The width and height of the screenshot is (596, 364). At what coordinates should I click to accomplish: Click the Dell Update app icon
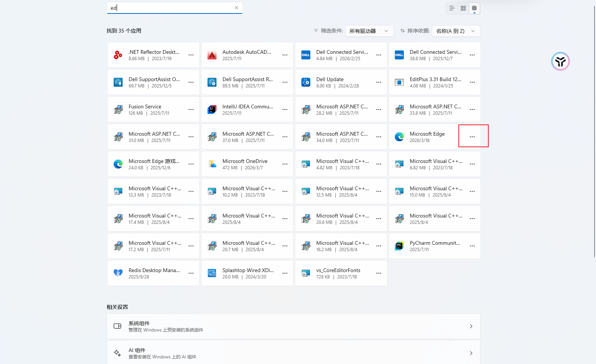306,82
